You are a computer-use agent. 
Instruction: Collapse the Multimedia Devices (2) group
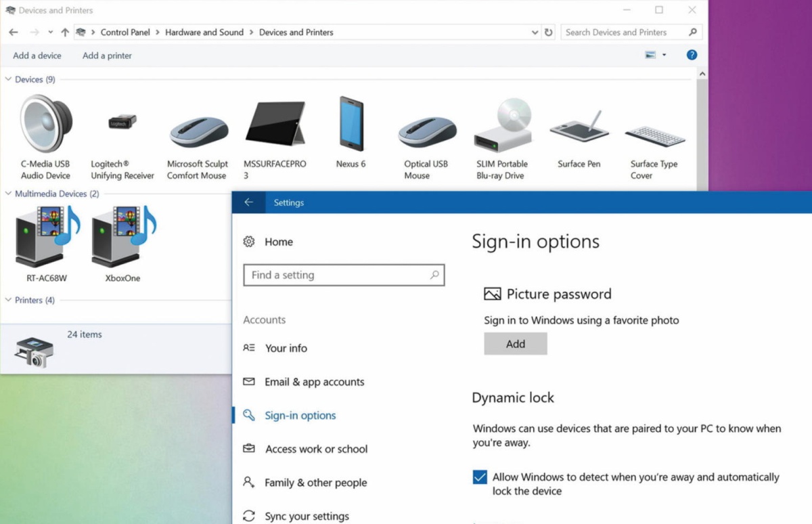click(8, 194)
